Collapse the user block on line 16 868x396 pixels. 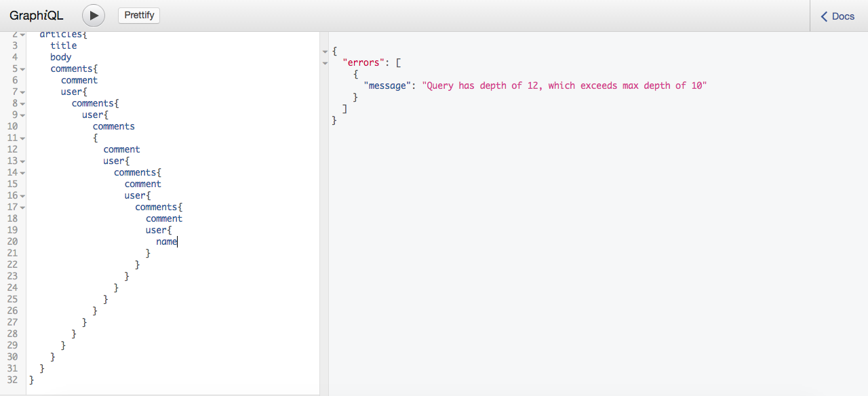22,196
